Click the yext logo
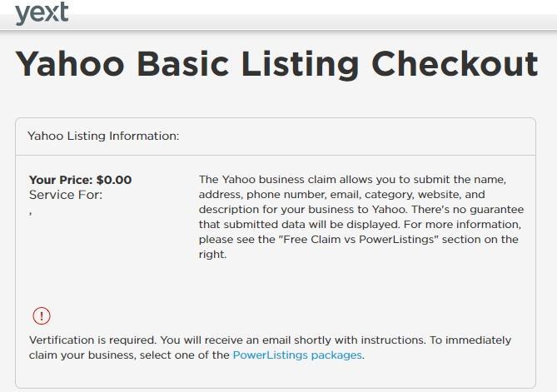Image resolution: width=557 pixels, height=392 pixels. pos(42,13)
